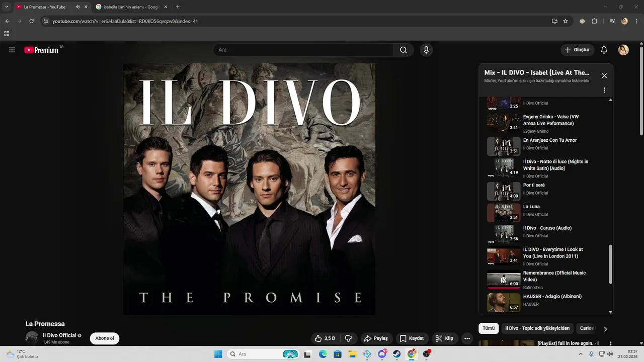Play La Luna from playlist

[545, 212]
